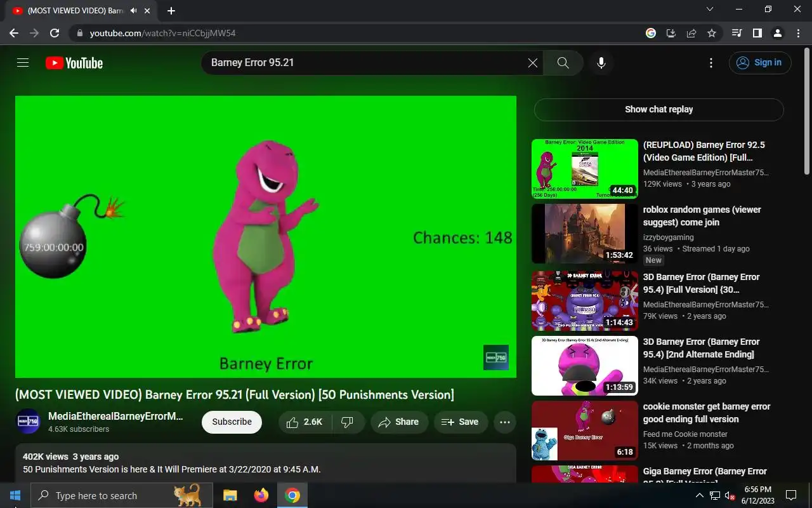812x508 pixels.
Task: Open more actions ellipsis under video
Action: tap(505, 422)
